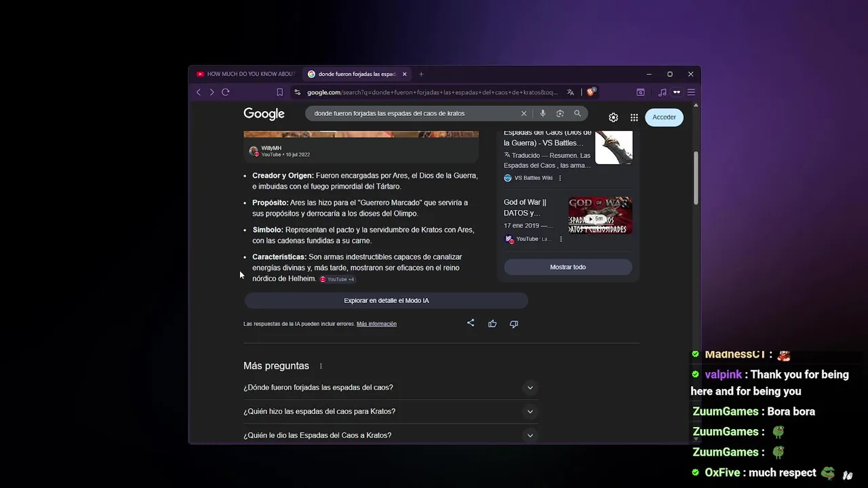
Task: Click the address bar URL
Action: [x=432, y=92]
